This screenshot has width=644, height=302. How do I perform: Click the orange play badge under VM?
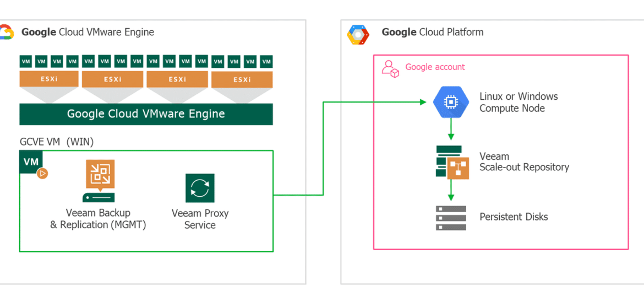42,173
